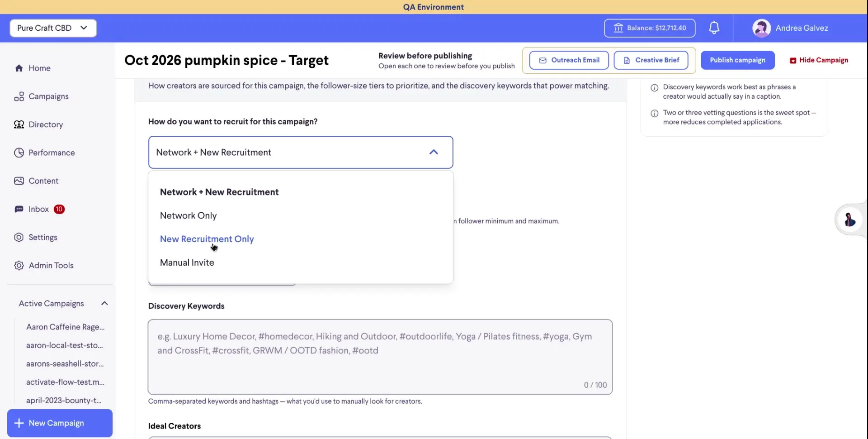Start a New Campaign
This screenshot has width=868, height=439.
click(60, 423)
